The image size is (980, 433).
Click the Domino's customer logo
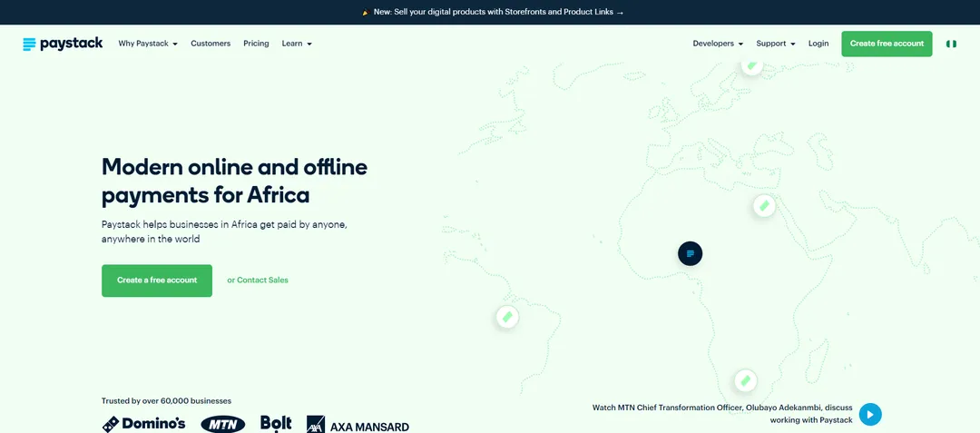[143, 424]
